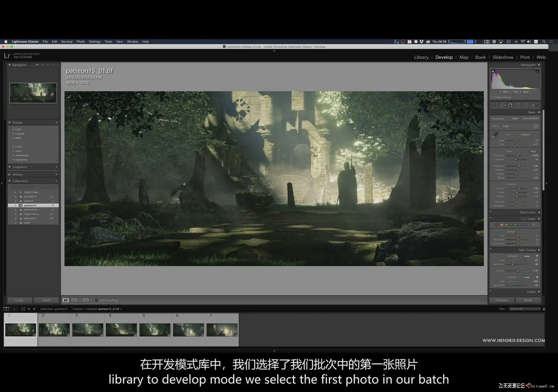Collapse the Presets panel
Viewport: 558px width, 392px height.
click(10, 123)
